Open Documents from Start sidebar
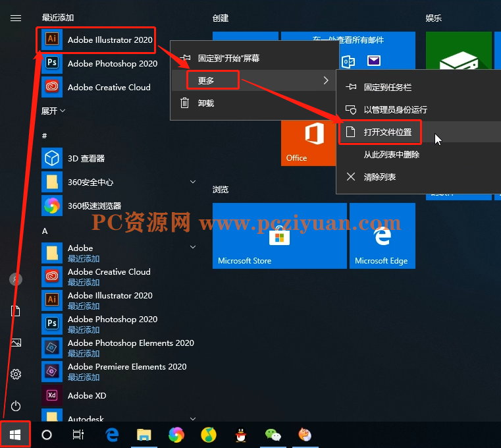Screen dimensions: 501x448 click(x=16, y=311)
